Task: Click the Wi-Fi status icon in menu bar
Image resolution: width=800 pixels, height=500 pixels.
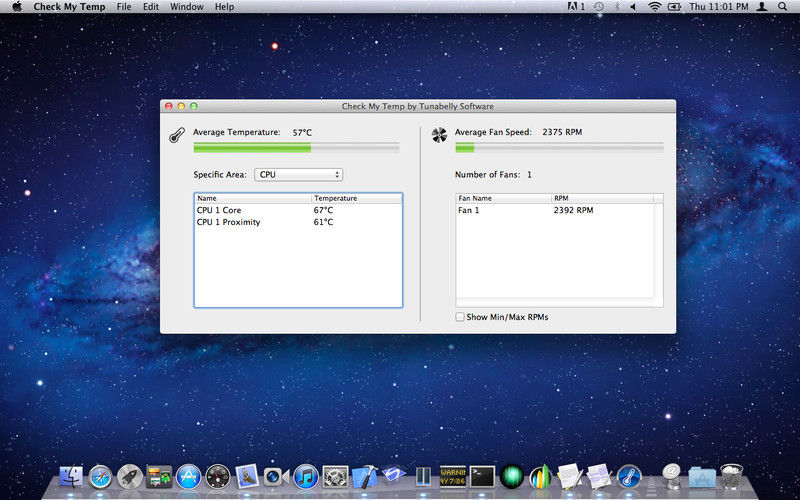Action: pyautogui.click(x=655, y=7)
